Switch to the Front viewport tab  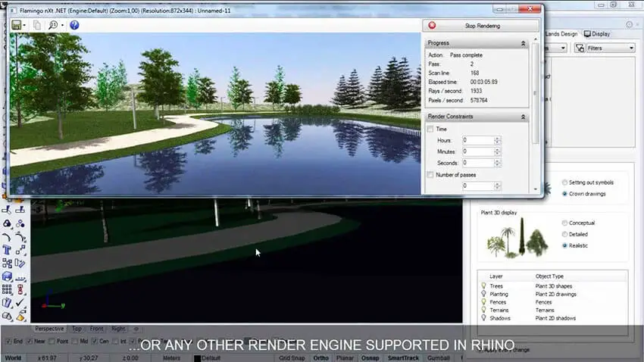[x=96, y=329]
